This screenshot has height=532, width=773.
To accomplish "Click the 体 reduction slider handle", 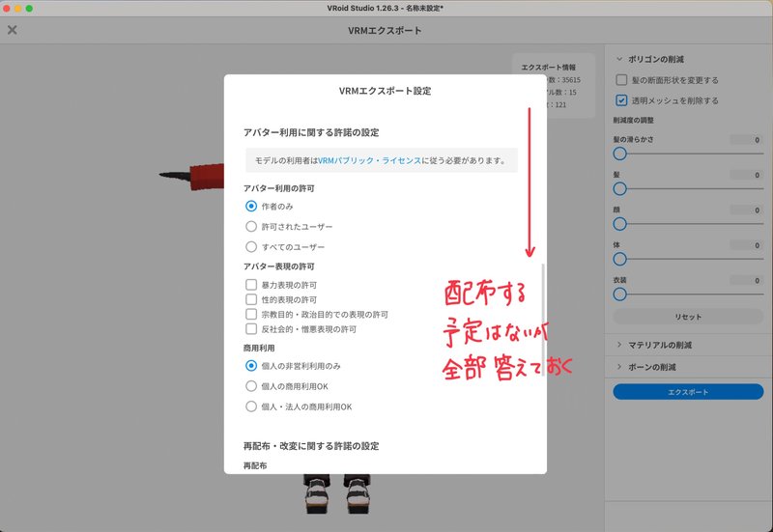I will [x=619, y=259].
